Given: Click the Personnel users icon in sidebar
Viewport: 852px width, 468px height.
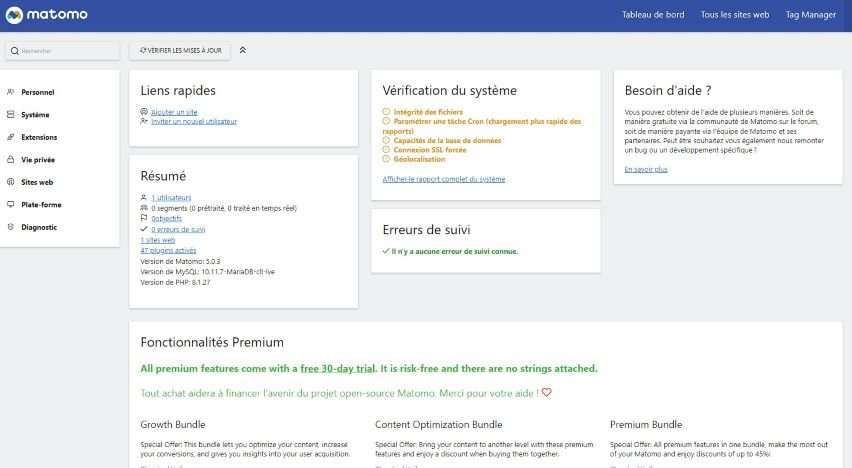Looking at the screenshot, I should coord(10,92).
